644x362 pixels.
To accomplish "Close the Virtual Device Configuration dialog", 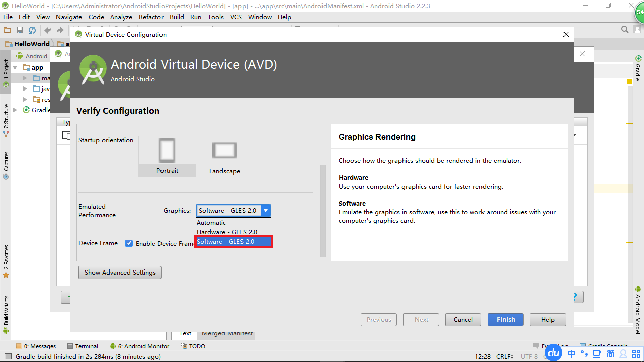I will (566, 34).
